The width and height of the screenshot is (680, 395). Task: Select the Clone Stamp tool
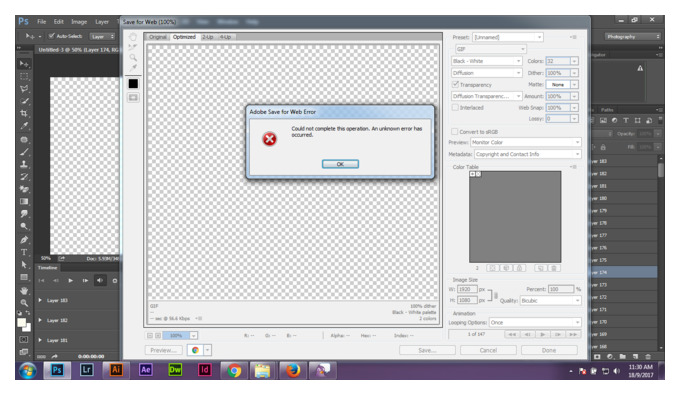(x=24, y=164)
